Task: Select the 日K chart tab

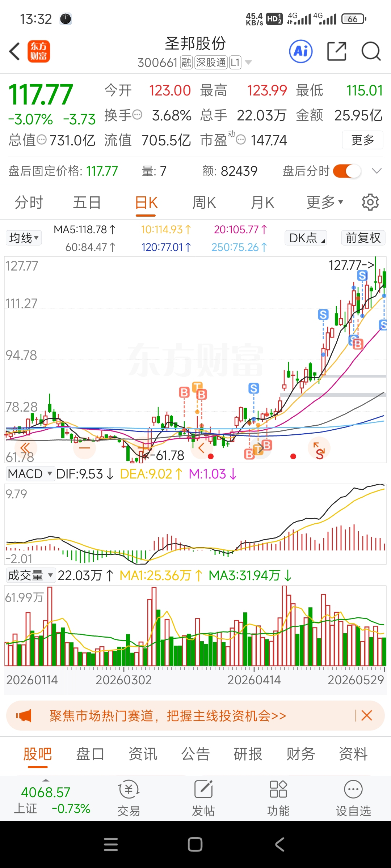Action: [x=146, y=202]
